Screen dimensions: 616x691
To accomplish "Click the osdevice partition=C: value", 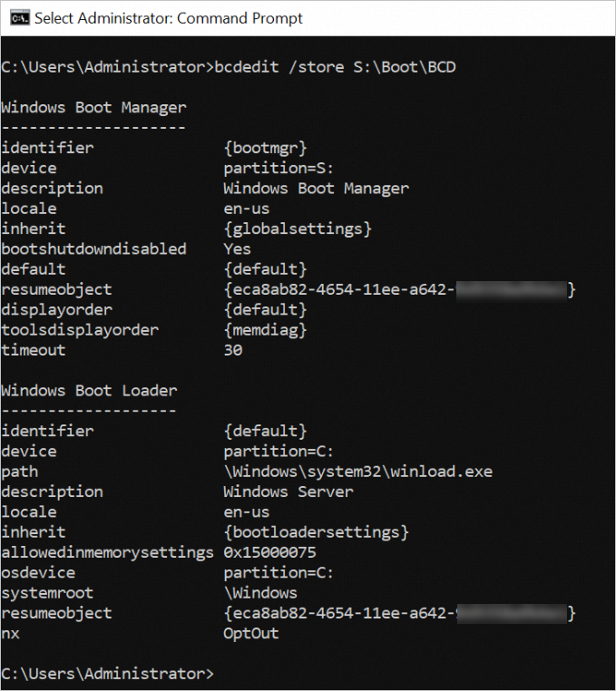I will coord(279,573).
